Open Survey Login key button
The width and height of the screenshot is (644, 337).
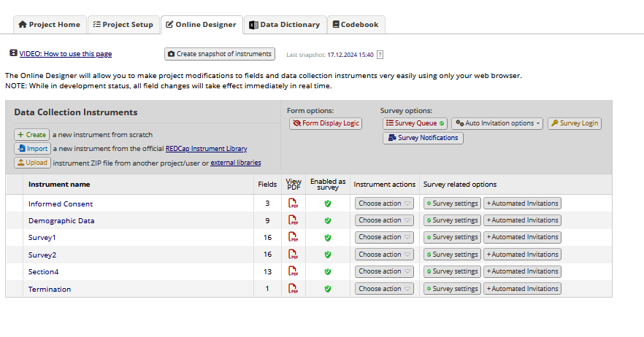pos(574,123)
